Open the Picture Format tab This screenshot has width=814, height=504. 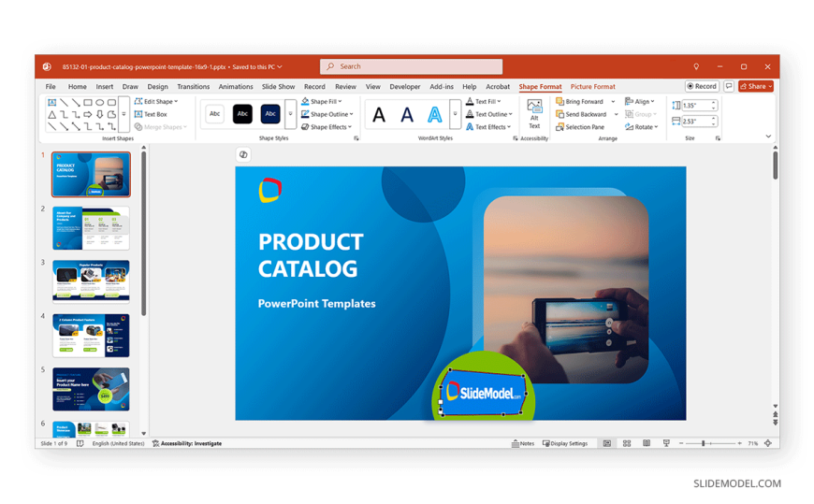pos(593,87)
